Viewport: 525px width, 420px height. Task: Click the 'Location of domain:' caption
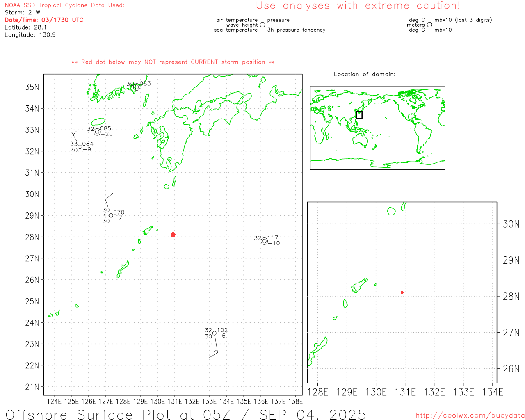365,74
